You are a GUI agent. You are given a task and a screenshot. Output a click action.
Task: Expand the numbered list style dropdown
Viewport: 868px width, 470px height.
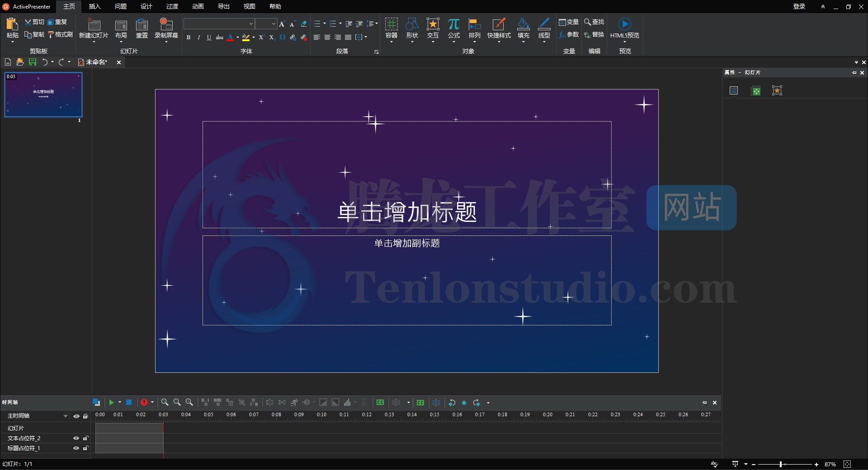coord(340,23)
